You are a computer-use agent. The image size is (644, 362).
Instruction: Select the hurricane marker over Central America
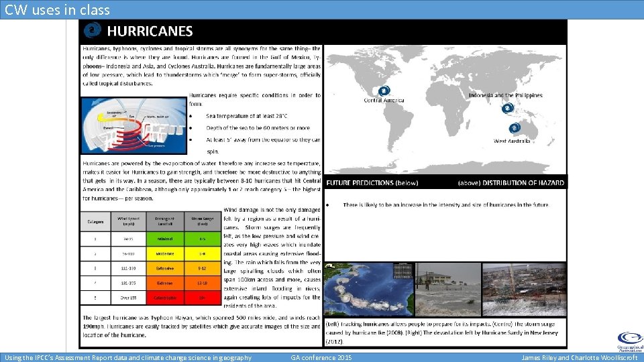coord(384,90)
